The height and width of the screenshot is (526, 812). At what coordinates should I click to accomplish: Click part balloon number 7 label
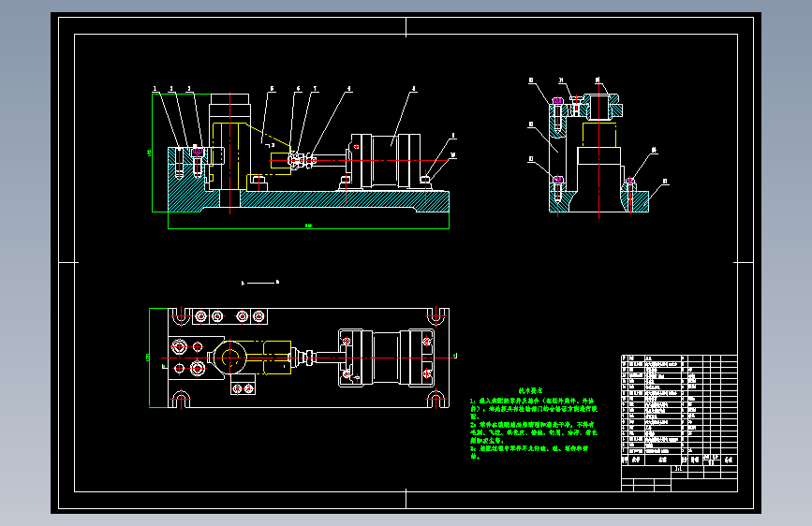click(x=315, y=89)
